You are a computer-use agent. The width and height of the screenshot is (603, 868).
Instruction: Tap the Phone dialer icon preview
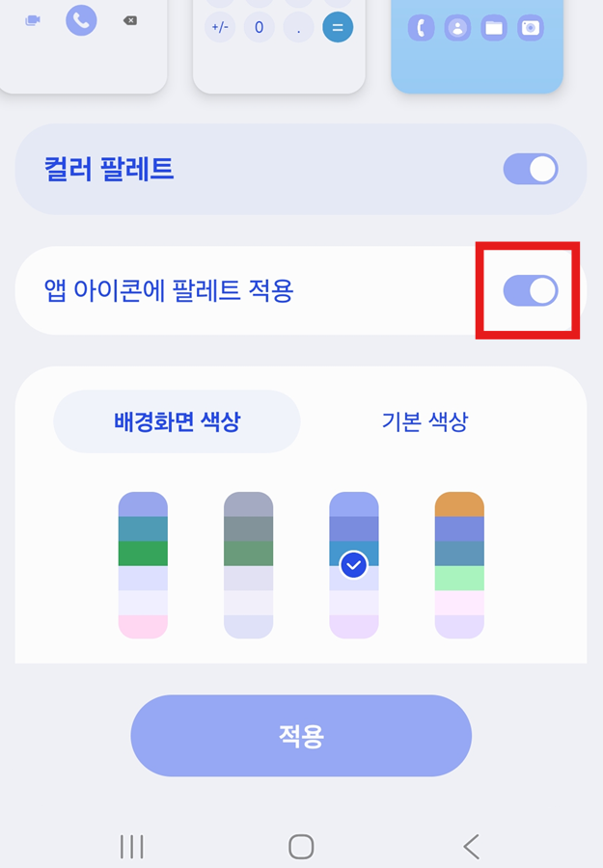pos(81,21)
